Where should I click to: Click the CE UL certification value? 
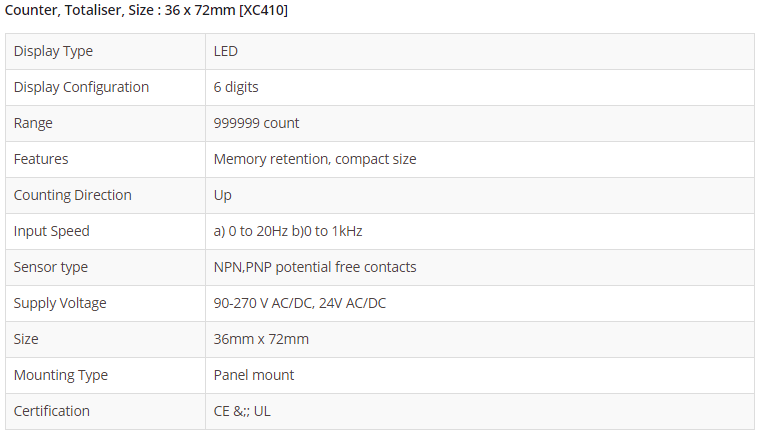(x=244, y=411)
